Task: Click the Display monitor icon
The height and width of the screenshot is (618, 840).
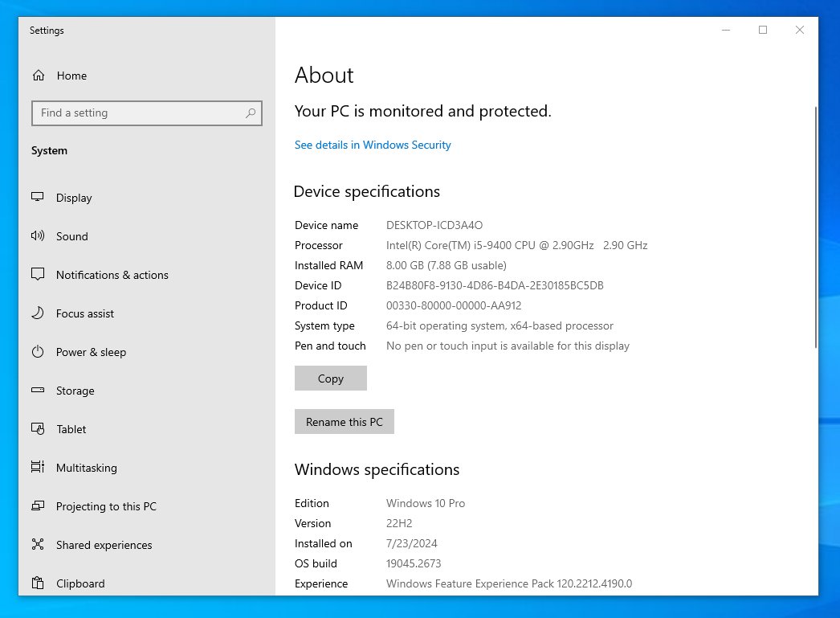Action: coord(38,197)
